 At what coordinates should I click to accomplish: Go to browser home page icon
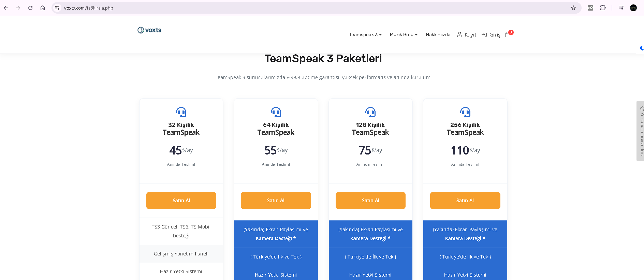[x=43, y=8]
